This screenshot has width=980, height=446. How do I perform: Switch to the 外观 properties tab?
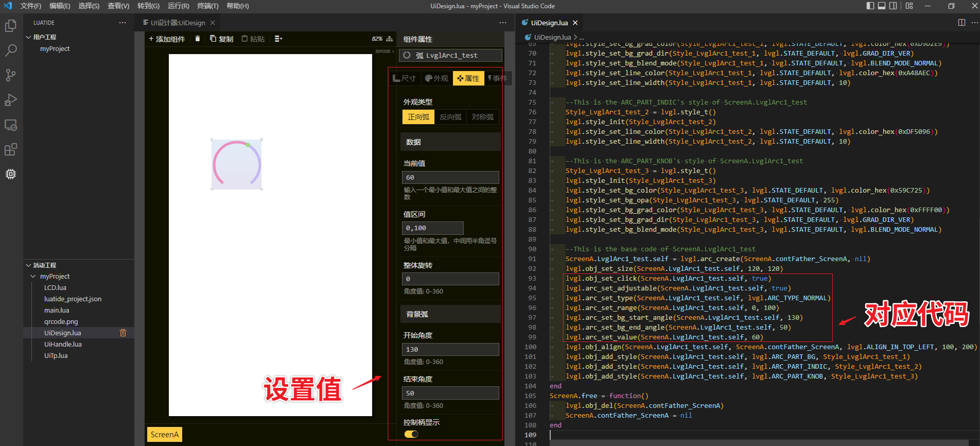436,78
